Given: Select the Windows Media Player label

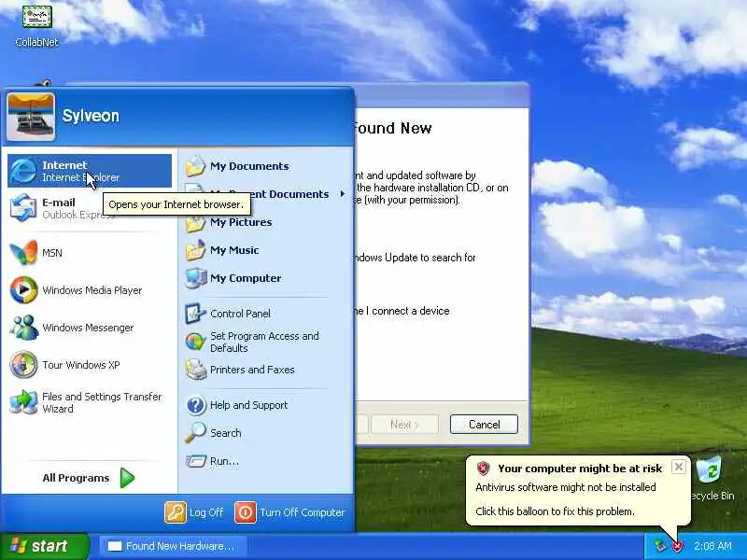Looking at the screenshot, I should tap(92, 290).
